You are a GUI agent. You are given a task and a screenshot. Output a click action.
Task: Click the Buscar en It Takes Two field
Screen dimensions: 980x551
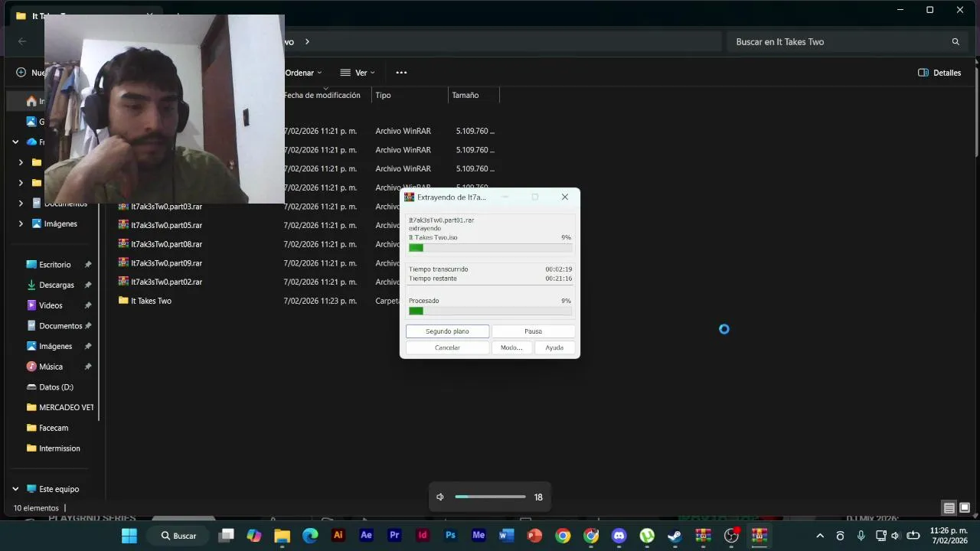click(x=848, y=41)
